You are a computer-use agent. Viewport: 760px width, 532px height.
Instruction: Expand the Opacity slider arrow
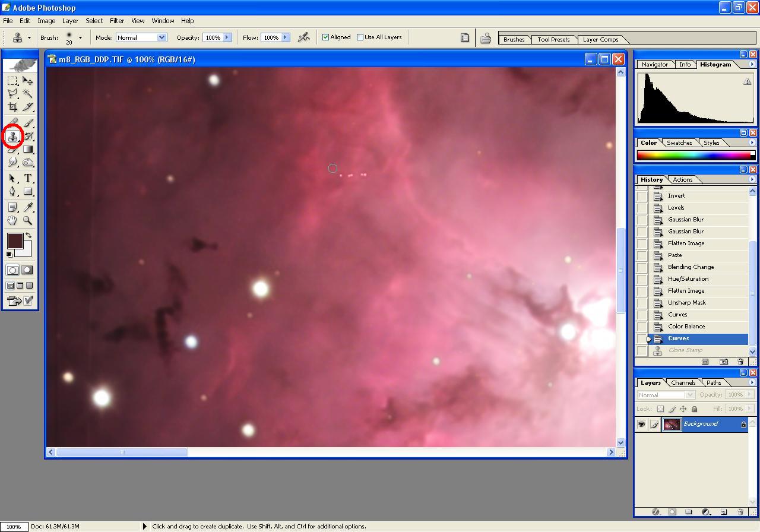click(x=226, y=37)
